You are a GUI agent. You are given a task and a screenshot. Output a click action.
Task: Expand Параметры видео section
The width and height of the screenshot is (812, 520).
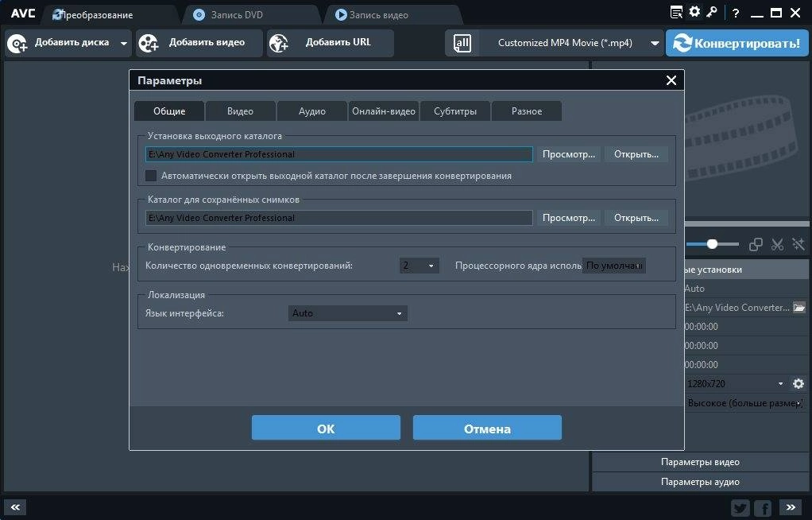coord(700,462)
